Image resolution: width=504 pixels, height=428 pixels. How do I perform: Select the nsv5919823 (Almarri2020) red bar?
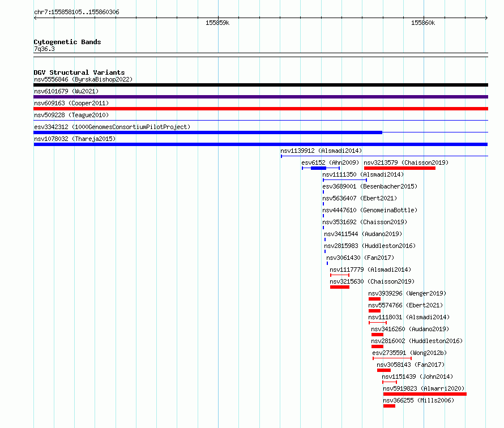tap(425, 394)
